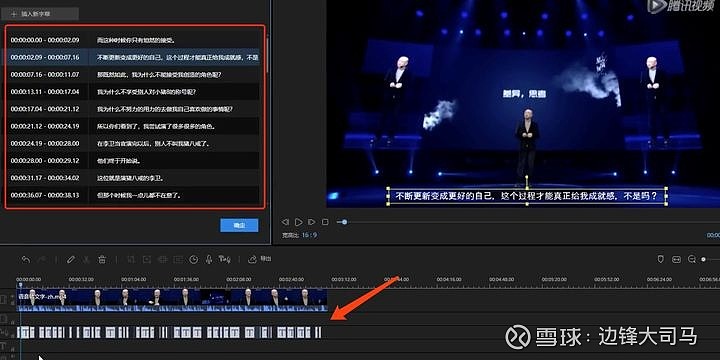Click the timeline ruler at 00:04:16.00
Viewport: 720px width, 360px height.
[x=449, y=279]
